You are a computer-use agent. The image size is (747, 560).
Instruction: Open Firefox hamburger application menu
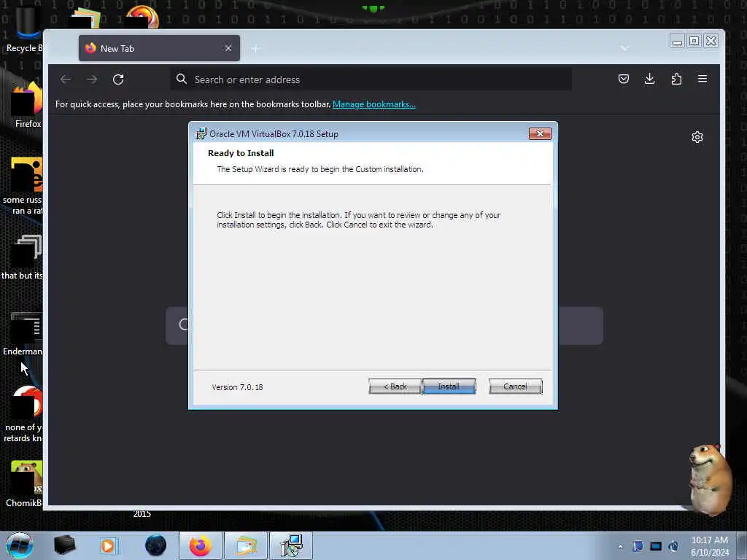click(x=703, y=79)
